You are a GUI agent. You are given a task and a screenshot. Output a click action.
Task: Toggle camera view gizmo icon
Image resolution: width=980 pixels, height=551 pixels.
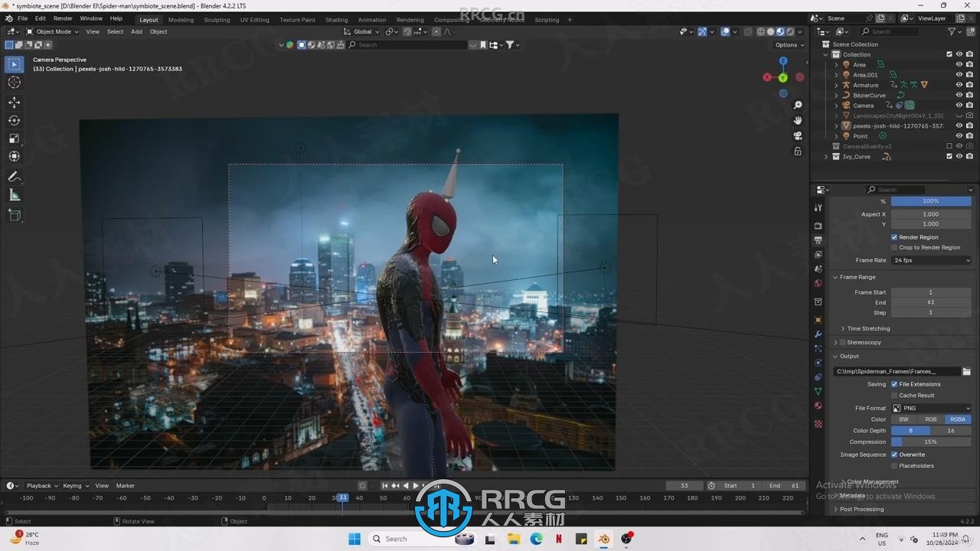pos(798,135)
